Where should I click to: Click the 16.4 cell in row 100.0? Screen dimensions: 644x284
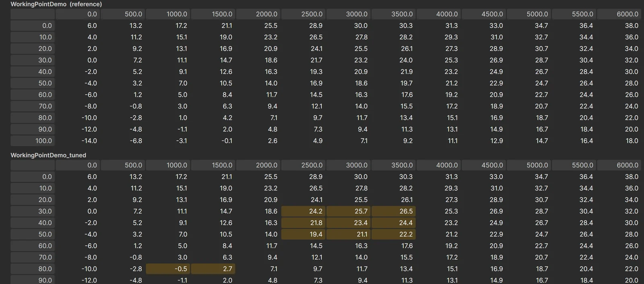click(574, 141)
